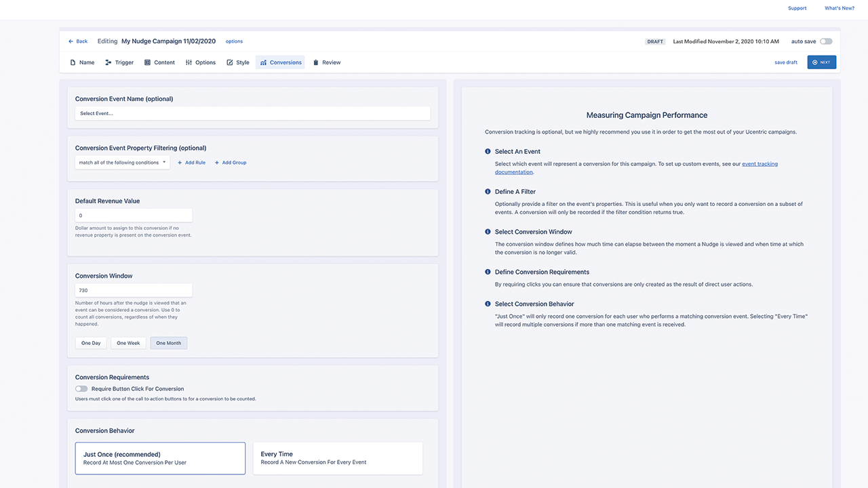Toggle the auto save switch
Screen dimensions: 868x488
click(x=826, y=41)
